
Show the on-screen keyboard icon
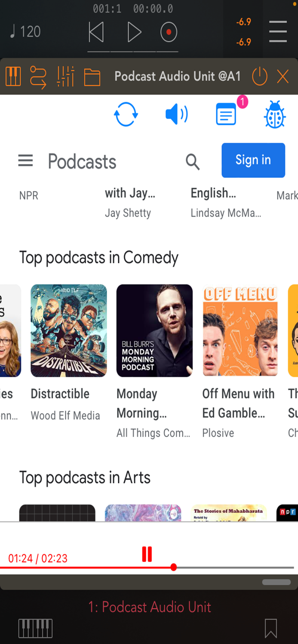pos(35,628)
